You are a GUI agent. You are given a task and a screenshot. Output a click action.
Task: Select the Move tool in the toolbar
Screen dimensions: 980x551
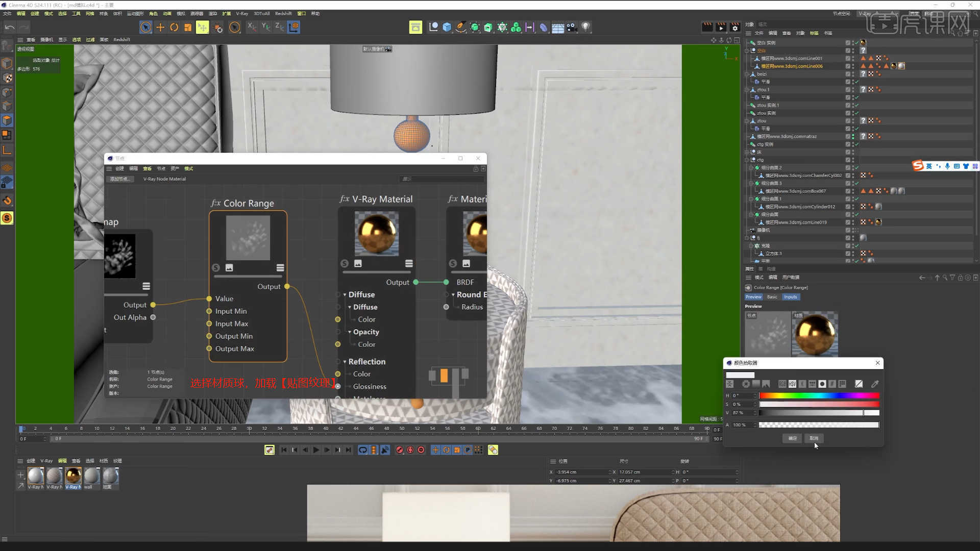[160, 27]
